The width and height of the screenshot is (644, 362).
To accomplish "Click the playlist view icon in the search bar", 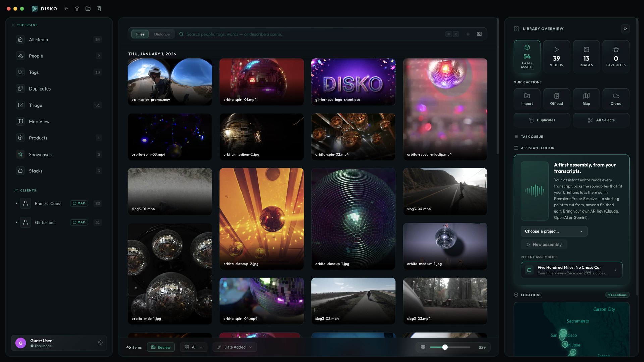I will [479, 34].
